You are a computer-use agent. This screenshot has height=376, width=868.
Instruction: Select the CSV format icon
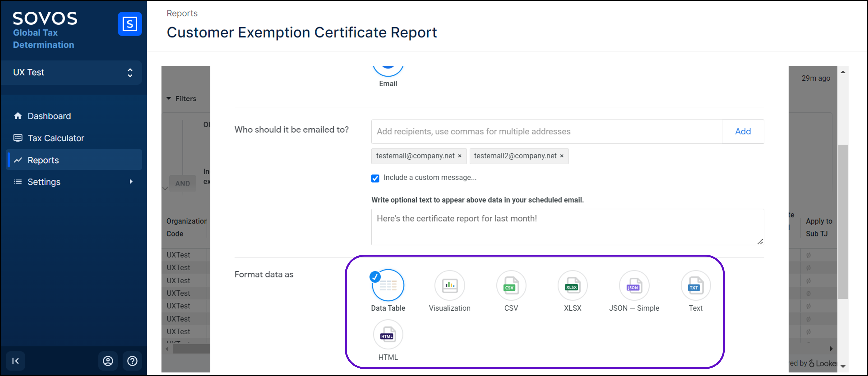[x=511, y=286]
